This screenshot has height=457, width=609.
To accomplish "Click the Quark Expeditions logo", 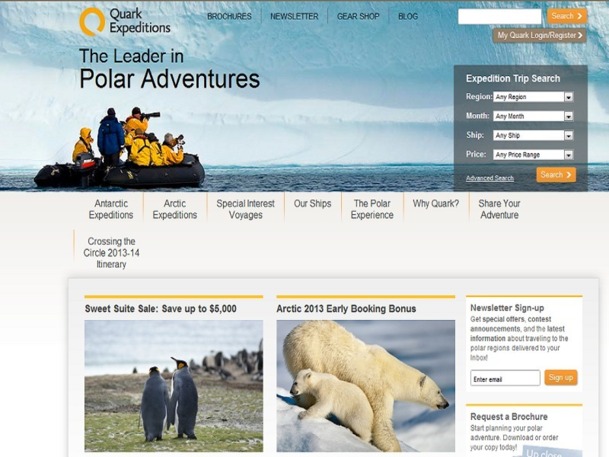I will click(125, 22).
